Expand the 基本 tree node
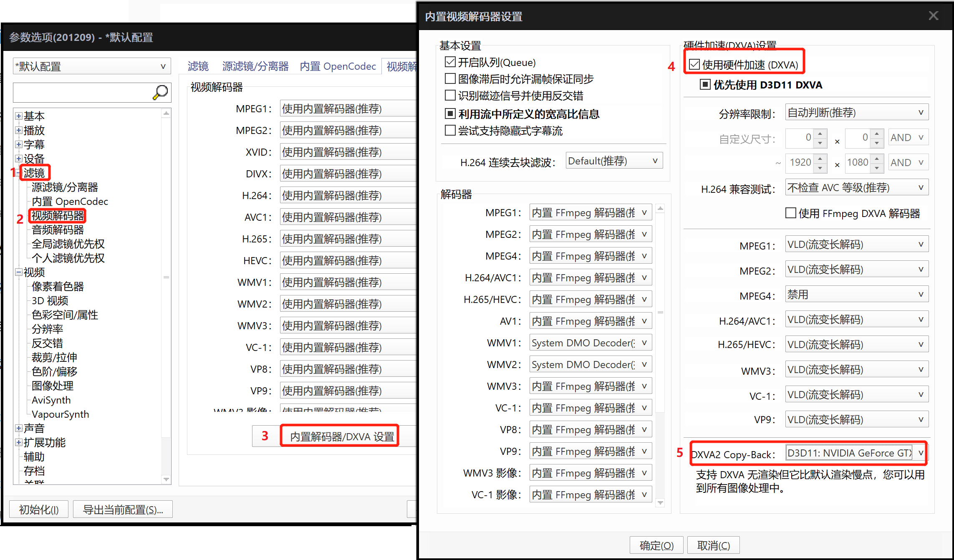Screen dimensions: 954x560 (x=18, y=116)
